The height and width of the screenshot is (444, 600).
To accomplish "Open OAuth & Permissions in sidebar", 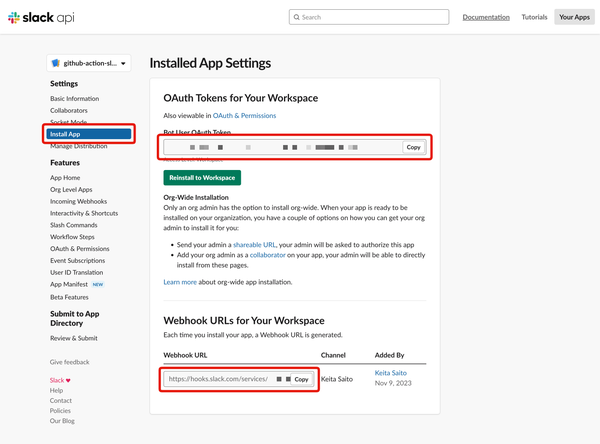I will (80, 249).
